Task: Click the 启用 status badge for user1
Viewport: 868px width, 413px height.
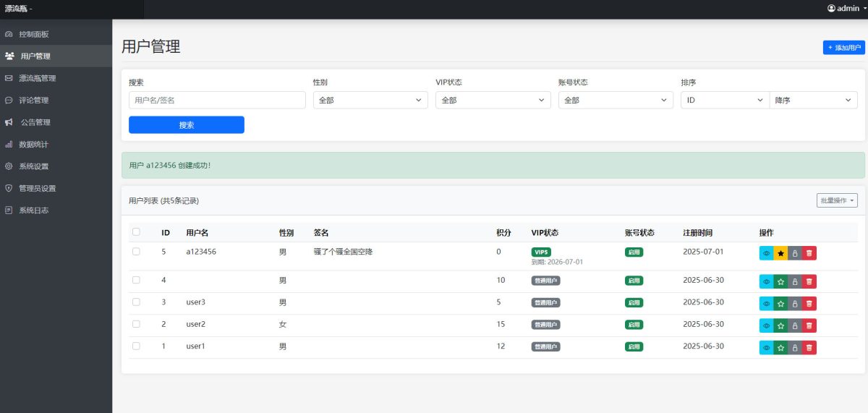Action: pyautogui.click(x=634, y=346)
